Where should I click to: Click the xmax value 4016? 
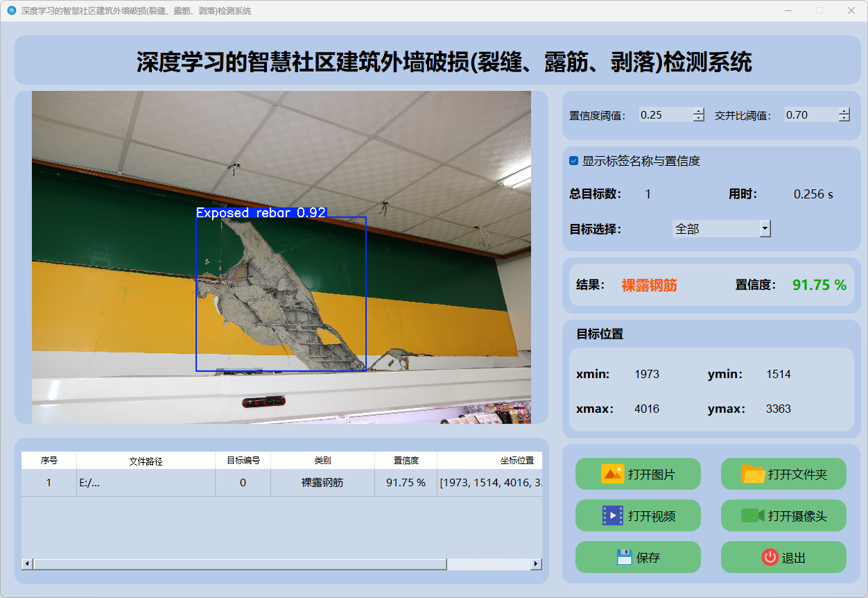(x=647, y=409)
